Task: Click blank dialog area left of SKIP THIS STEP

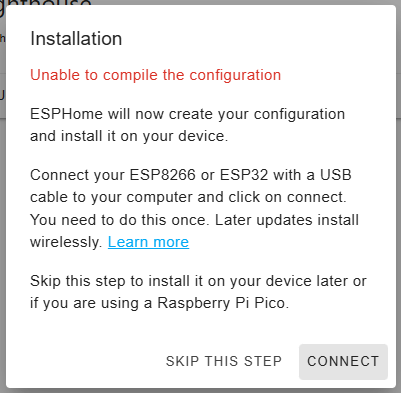Action: tap(93, 362)
